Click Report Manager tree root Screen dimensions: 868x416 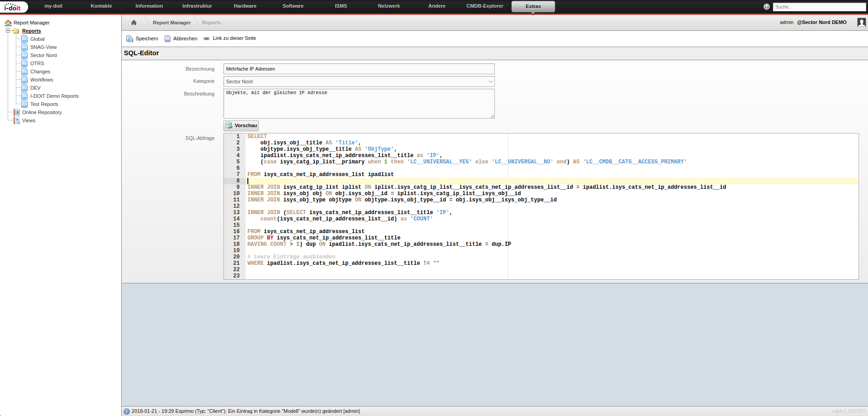[31, 23]
